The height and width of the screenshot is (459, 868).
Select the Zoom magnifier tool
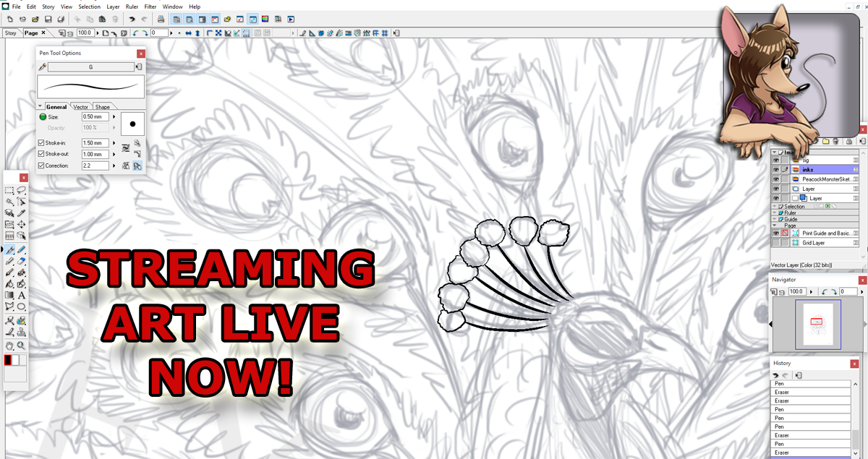tap(22, 344)
